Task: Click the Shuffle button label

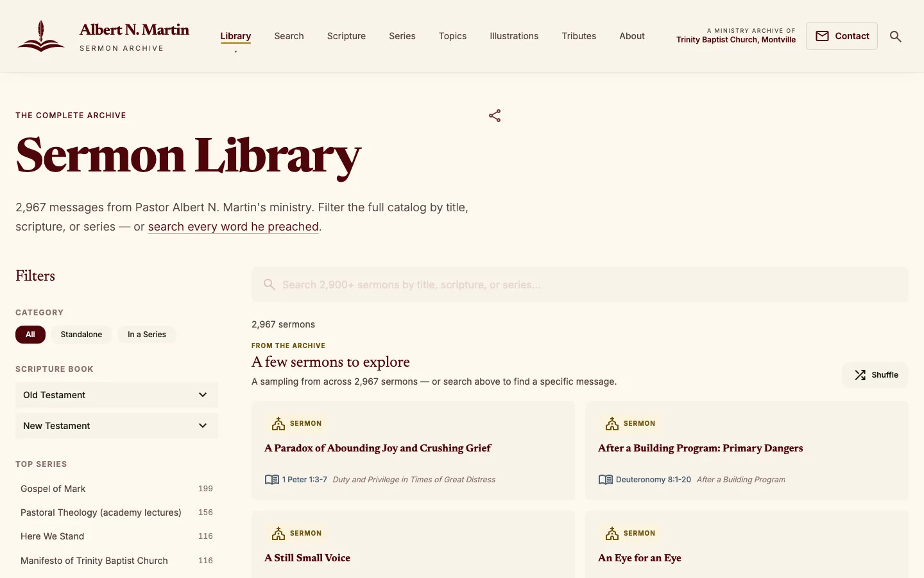Action: [x=885, y=375]
